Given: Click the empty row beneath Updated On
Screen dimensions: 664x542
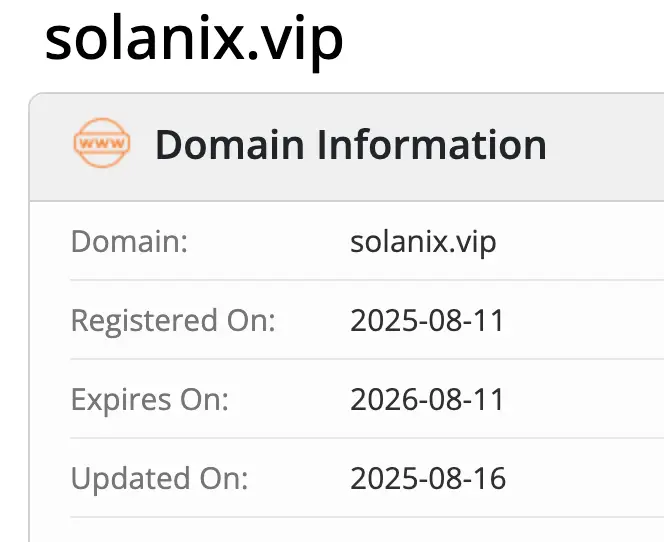Looking at the screenshot, I should [x=350, y=530].
